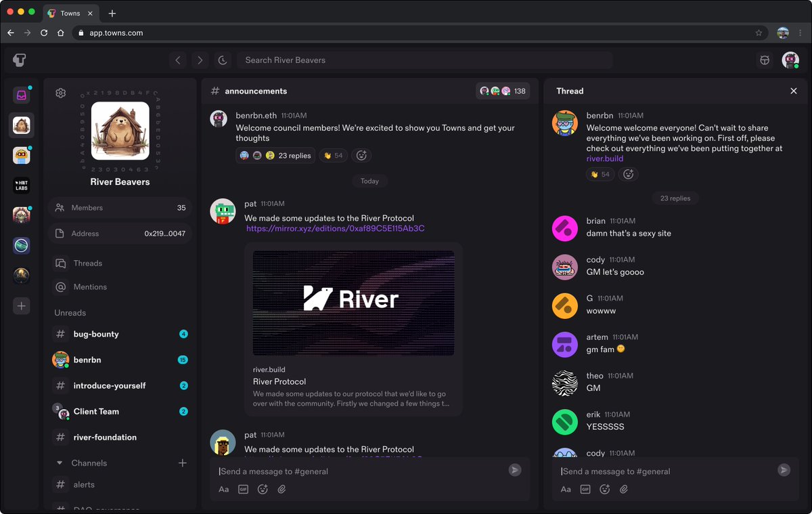Image resolution: width=812 pixels, height=514 pixels.
Task: Add reaction to benrbn.eth welcome message
Action: pos(362,156)
